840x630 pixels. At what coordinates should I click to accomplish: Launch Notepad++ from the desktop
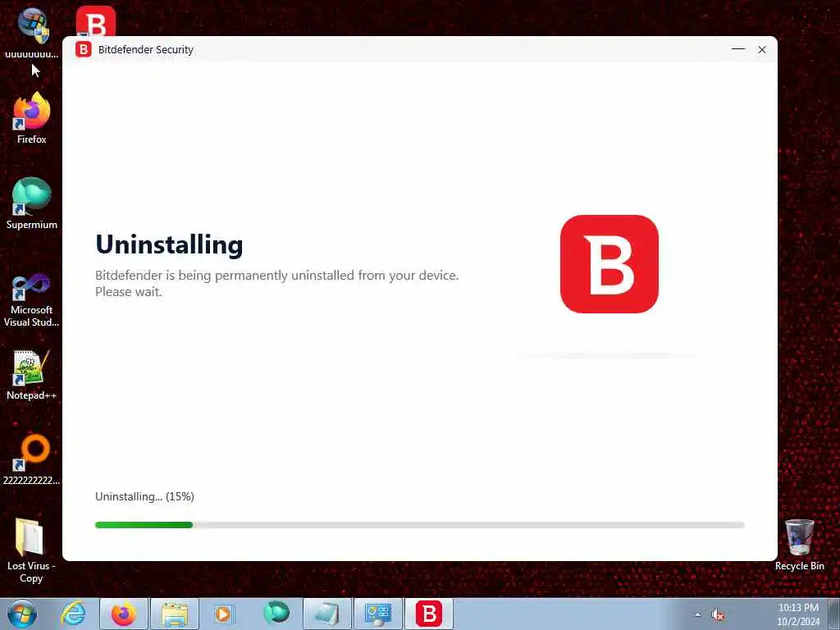[32, 374]
